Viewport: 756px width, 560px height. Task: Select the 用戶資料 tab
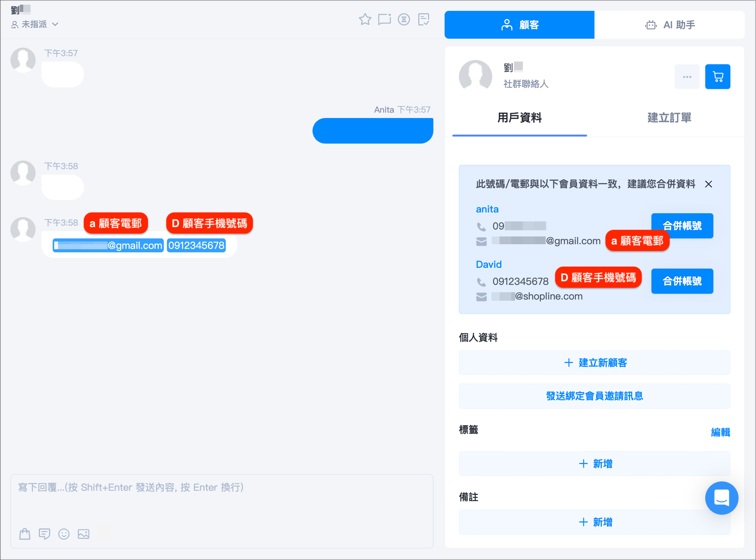pos(519,118)
